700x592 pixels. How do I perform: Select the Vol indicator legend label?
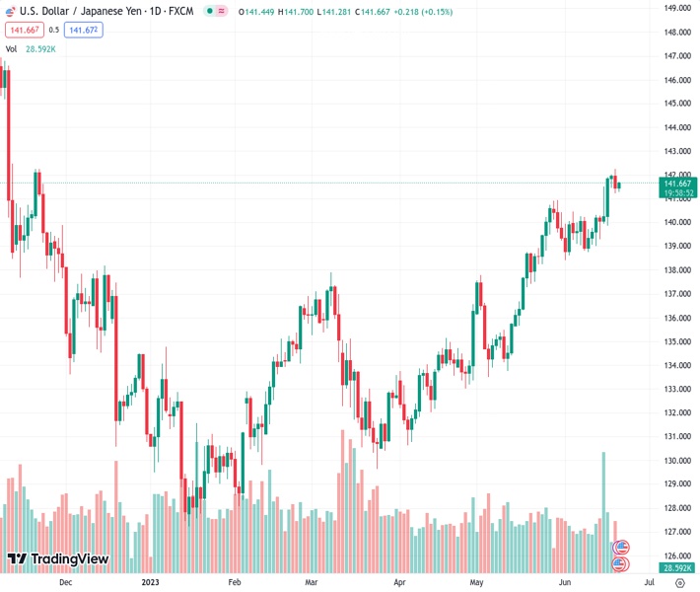pyautogui.click(x=11, y=48)
